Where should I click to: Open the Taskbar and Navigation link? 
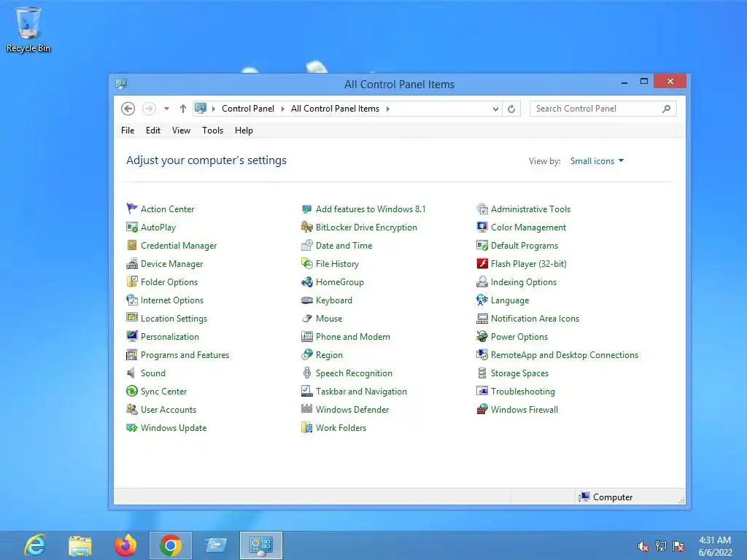[x=361, y=392]
